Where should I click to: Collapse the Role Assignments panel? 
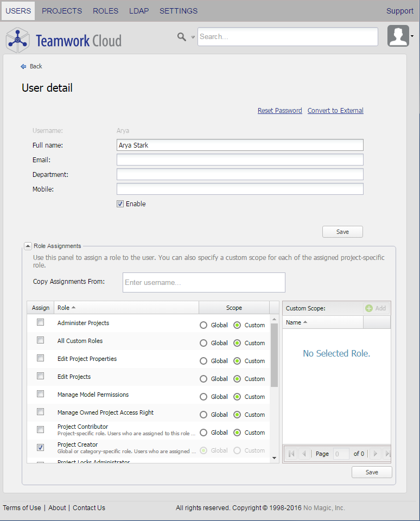pos(28,246)
